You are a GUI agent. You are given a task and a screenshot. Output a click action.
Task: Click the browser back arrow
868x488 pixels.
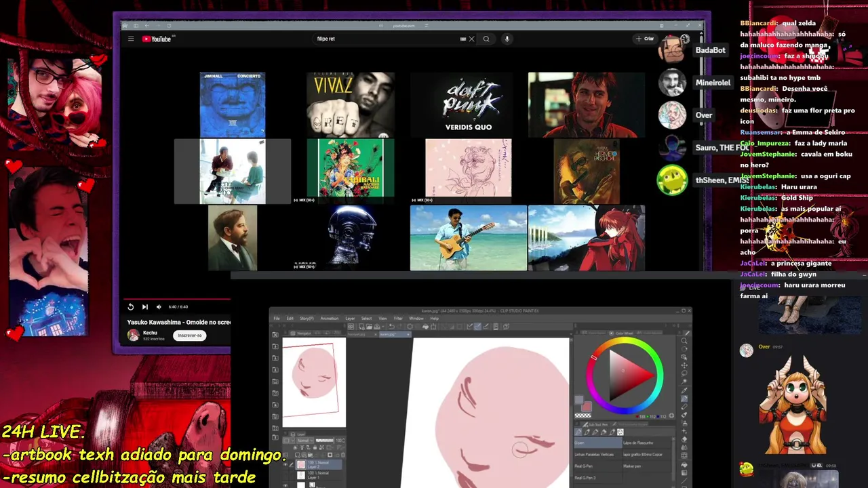click(147, 26)
